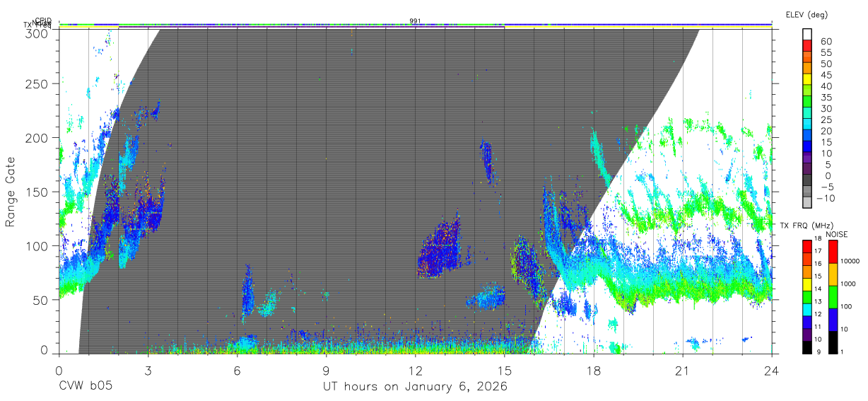Click the yellow segment of ELEV color bar

pyautogui.click(x=807, y=79)
